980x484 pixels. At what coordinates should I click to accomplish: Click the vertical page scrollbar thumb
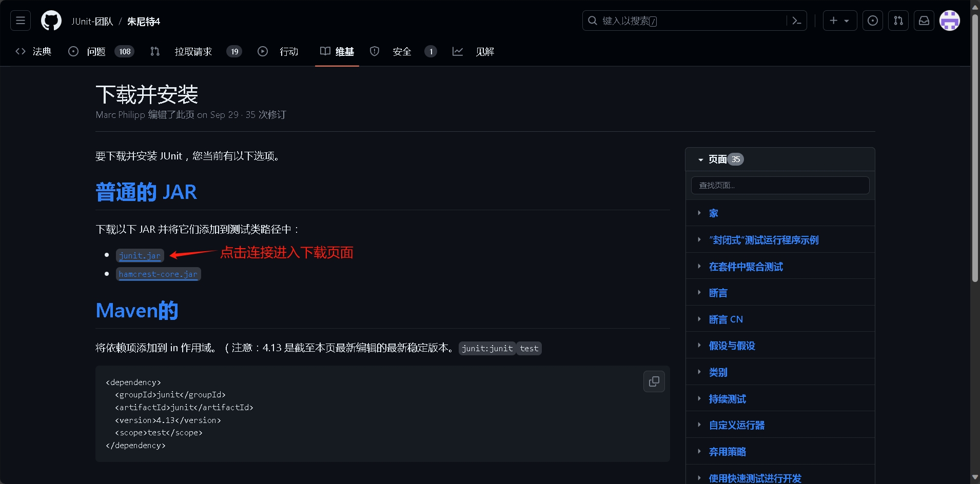pos(975,148)
